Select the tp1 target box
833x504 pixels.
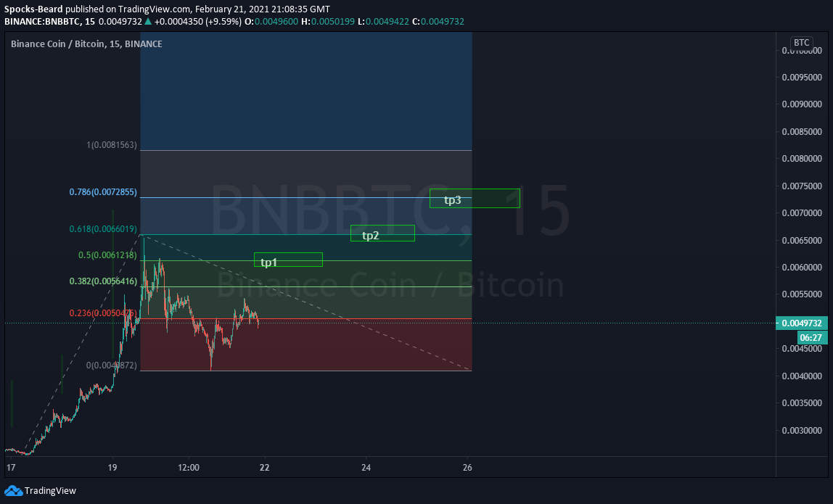pos(289,260)
